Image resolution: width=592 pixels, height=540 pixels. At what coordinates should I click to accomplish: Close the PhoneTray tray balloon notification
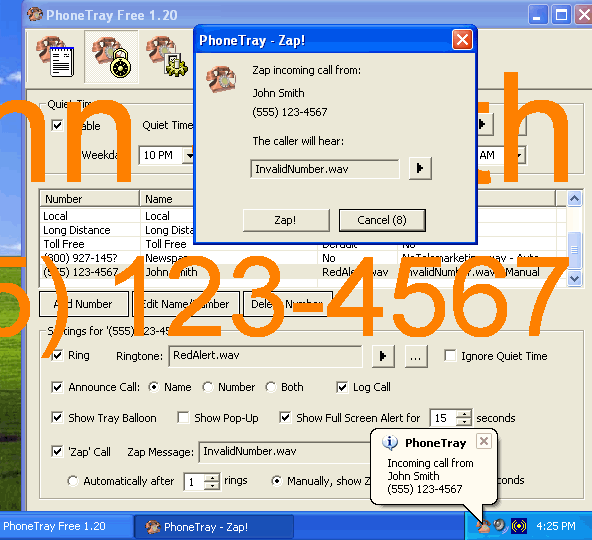point(484,441)
